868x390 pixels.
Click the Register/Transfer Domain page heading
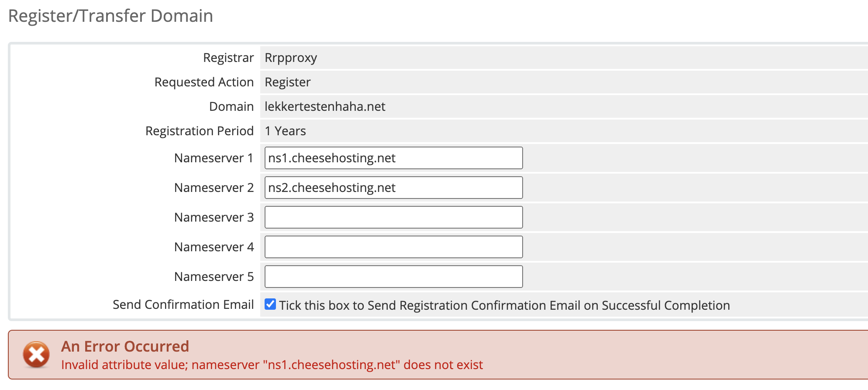click(110, 16)
